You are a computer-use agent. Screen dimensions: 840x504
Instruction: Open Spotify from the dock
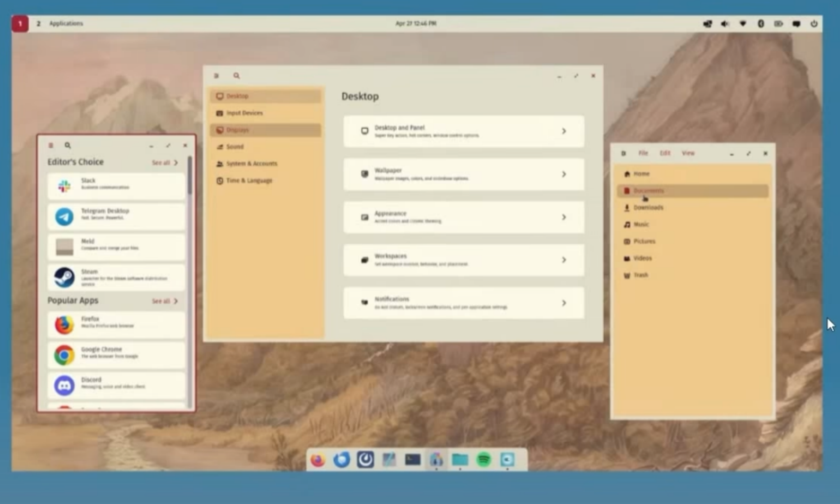(483, 460)
